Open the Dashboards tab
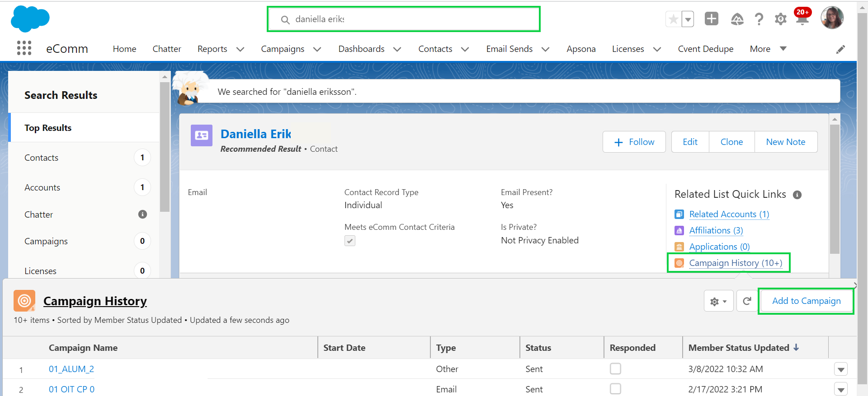868x396 pixels. click(361, 49)
